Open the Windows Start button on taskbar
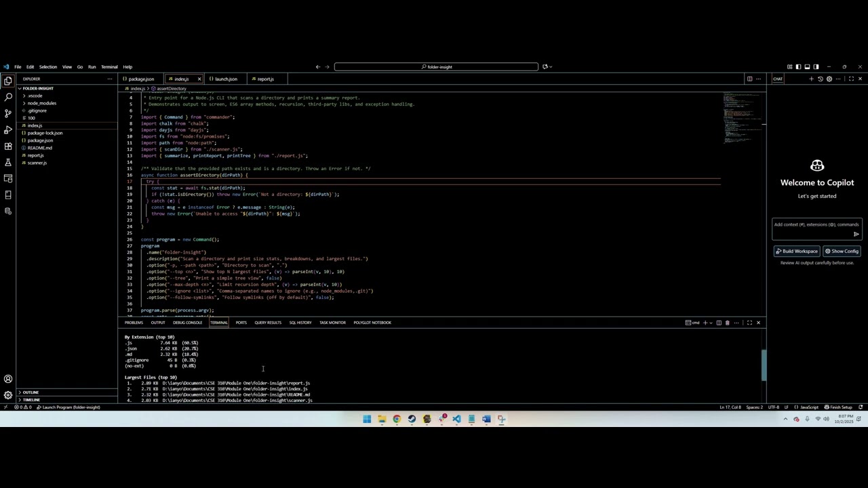868x488 pixels. tap(367, 419)
